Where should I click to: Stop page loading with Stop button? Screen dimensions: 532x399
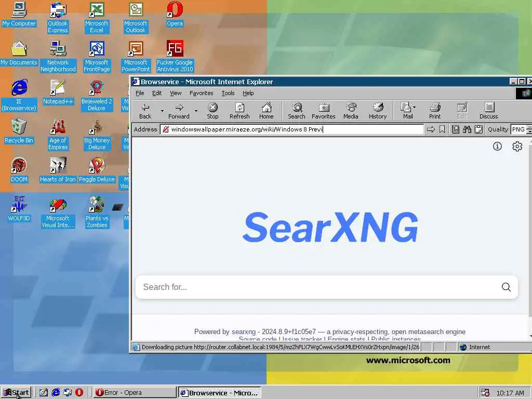(x=212, y=111)
